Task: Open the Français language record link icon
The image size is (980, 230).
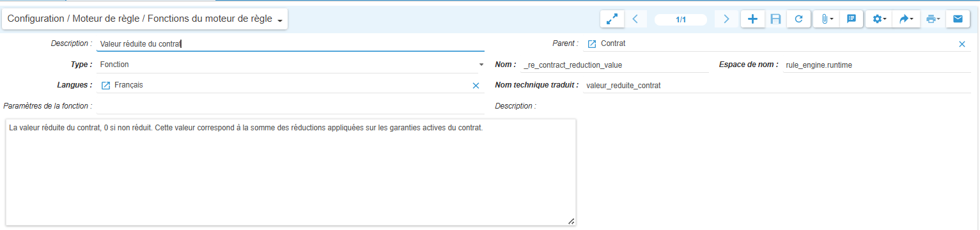Action: tap(106, 85)
